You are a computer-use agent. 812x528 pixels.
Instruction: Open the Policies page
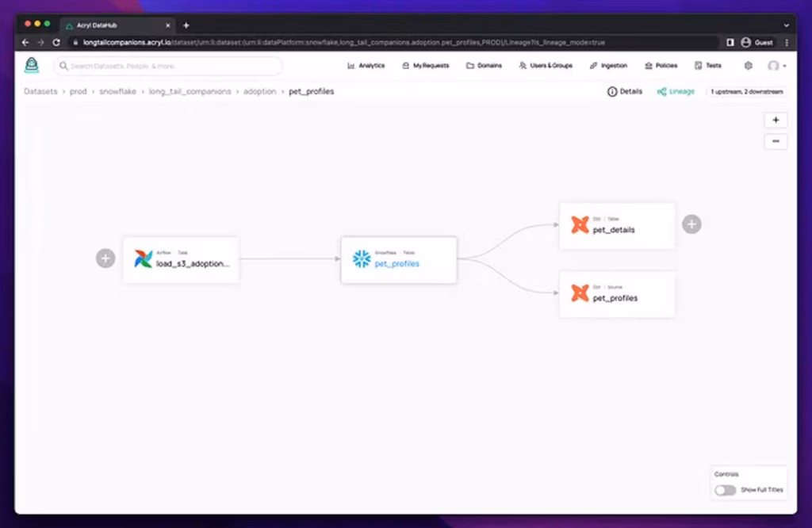661,66
